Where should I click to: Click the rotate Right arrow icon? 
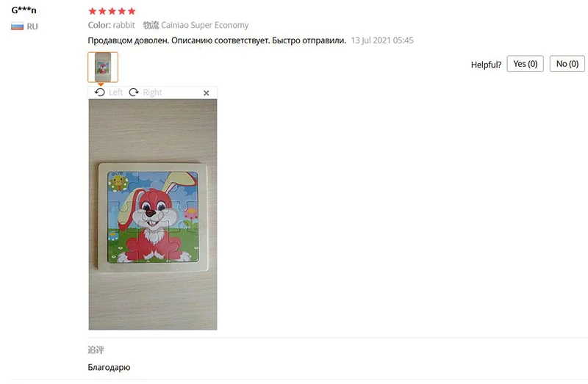coord(134,93)
